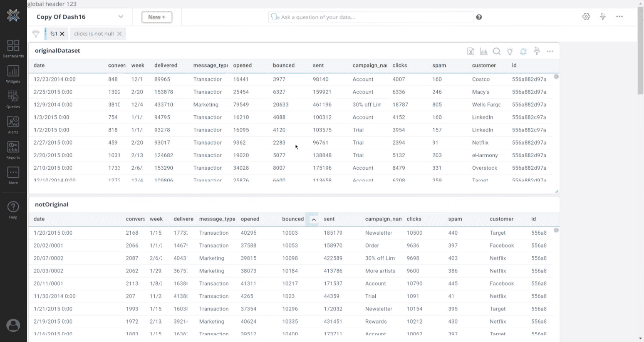Open lightbulb insights for originalDataset

510,51
